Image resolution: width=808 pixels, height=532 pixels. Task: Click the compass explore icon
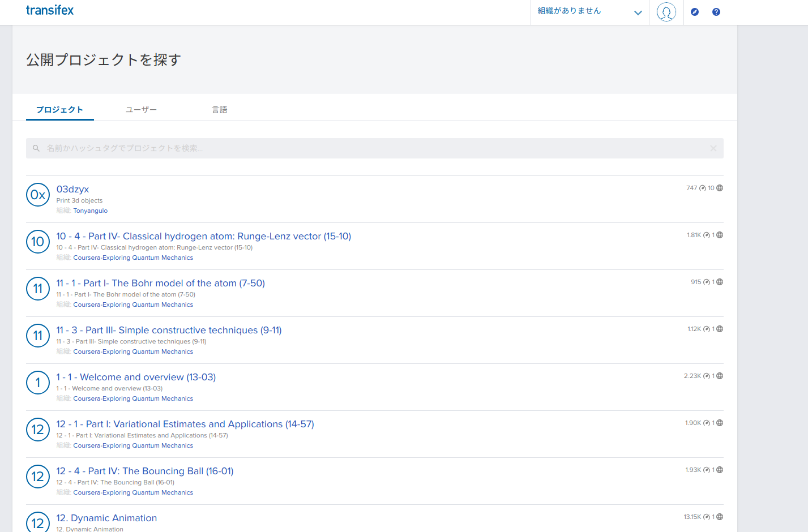pyautogui.click(x=695, y=12)
